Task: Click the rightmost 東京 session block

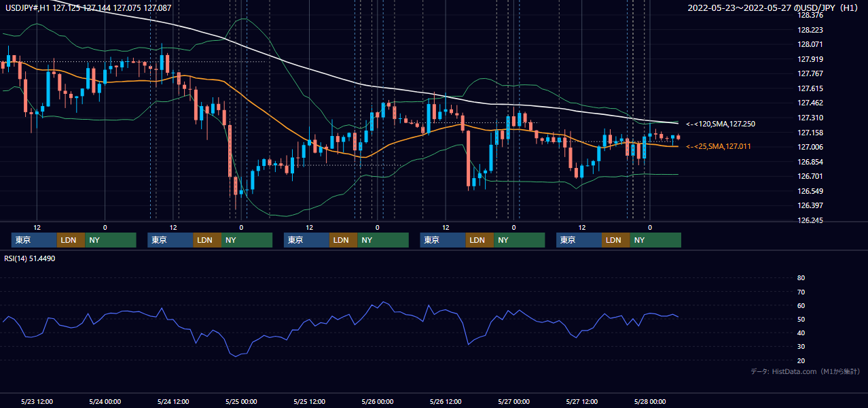Action: click(x=579, y=240)
